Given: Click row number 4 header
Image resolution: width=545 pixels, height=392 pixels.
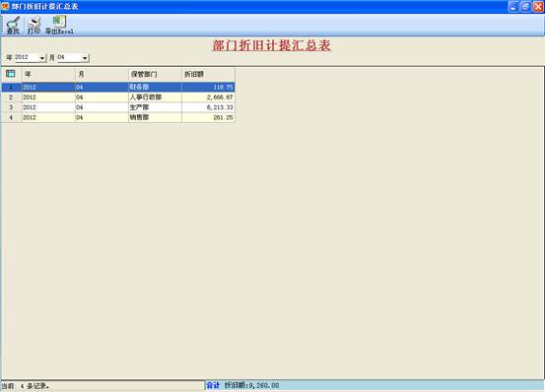Looking at the screenshot, I should 11,117.
